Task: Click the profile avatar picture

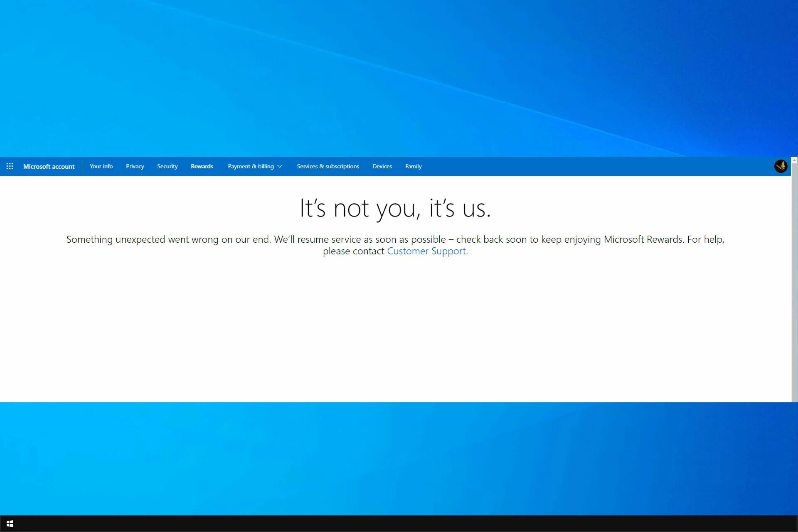Action: coord(781,166)
